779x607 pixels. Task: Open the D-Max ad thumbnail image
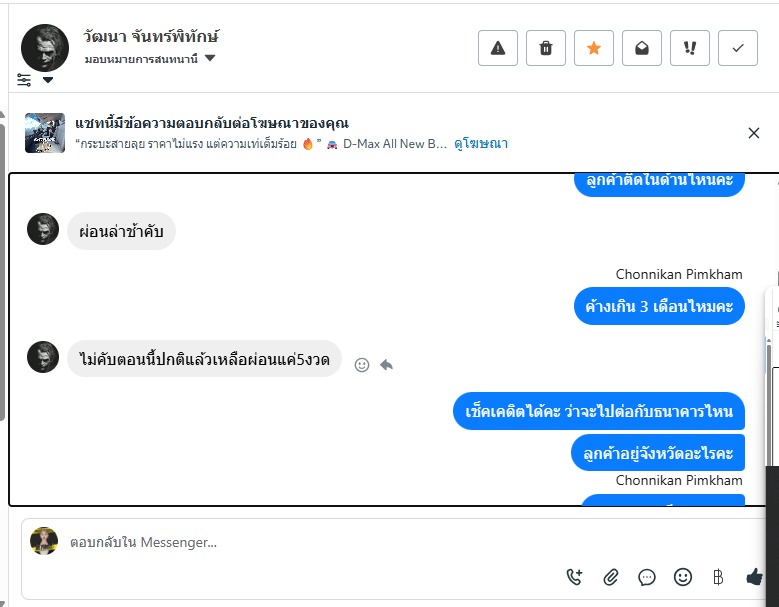pyautogui.click(x=45, y=133)
